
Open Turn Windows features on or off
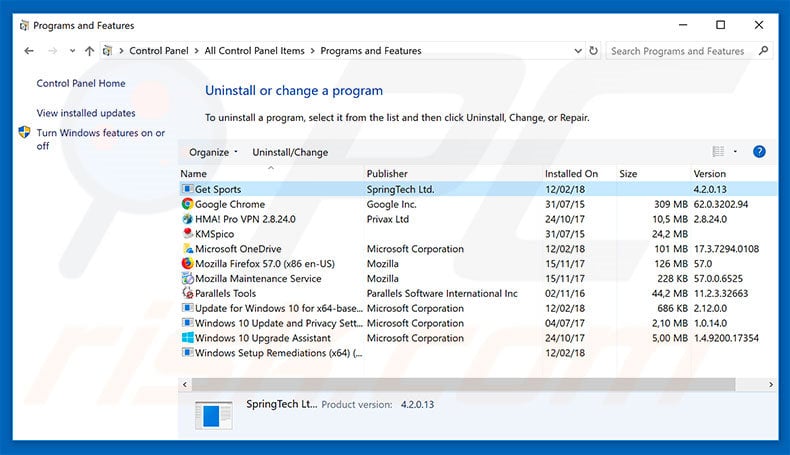101,139
